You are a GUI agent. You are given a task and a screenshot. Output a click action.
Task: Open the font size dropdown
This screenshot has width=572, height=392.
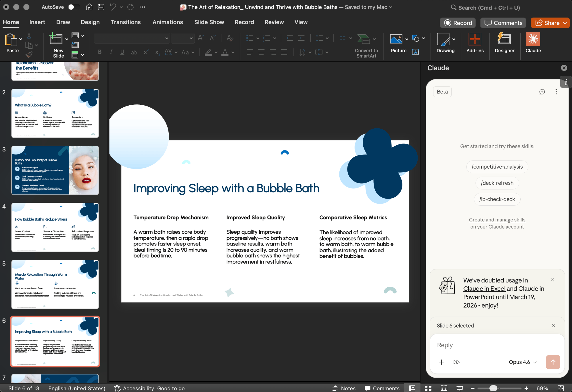[183, 38]
